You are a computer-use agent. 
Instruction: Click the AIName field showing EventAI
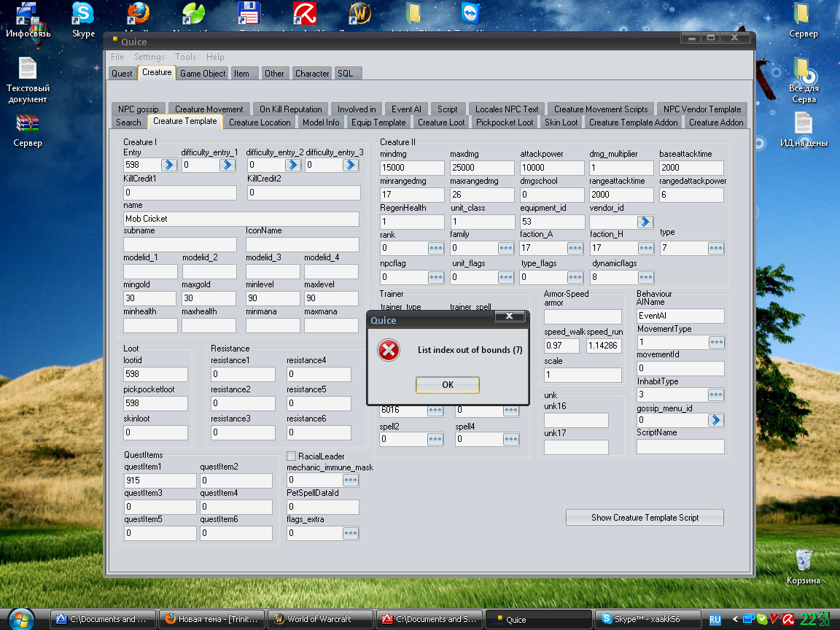click(680, 316)
